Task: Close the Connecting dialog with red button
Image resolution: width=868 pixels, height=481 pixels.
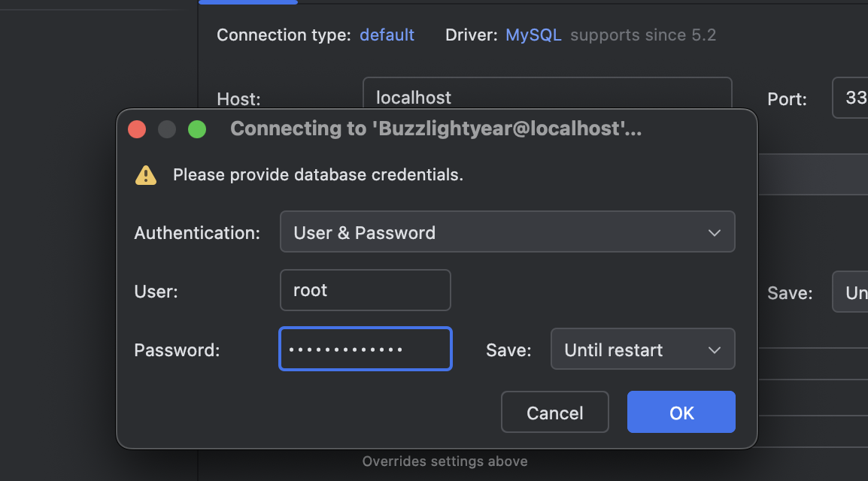Action: point(137,129)
